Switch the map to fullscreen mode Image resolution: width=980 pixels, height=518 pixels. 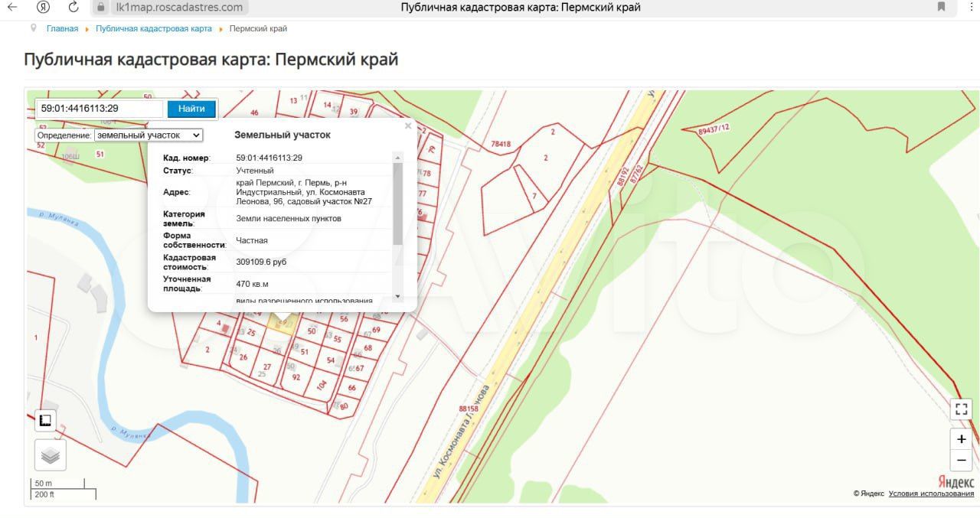[x=961, y=409]
